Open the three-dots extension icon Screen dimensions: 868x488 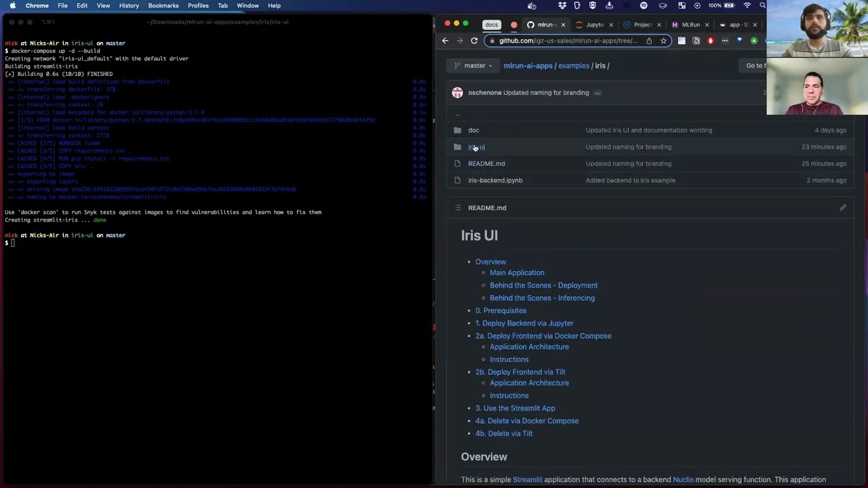pos(725,41)
